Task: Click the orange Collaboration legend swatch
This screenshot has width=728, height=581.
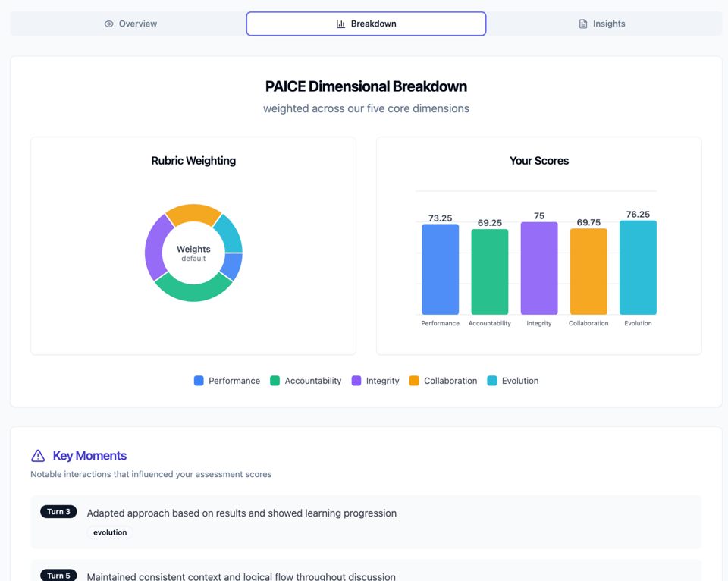Action: pyautogui.click(x=414, y=381)
